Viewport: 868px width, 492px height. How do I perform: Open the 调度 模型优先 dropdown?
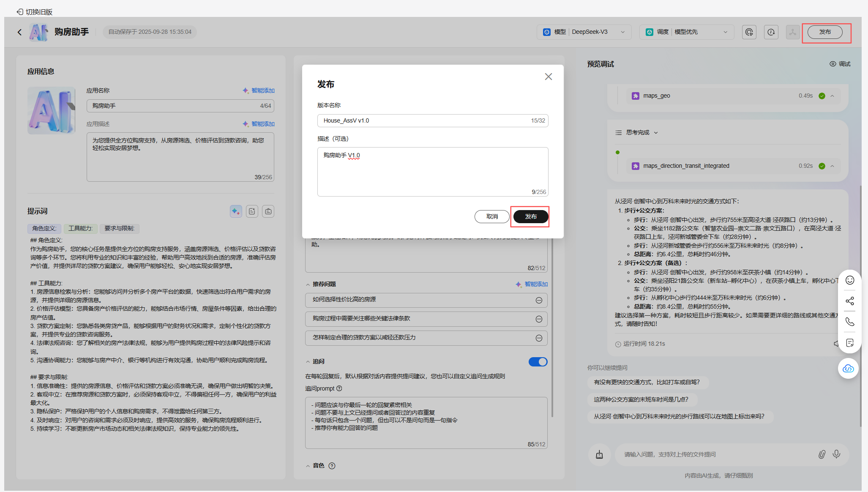click(x=687, y=32)
